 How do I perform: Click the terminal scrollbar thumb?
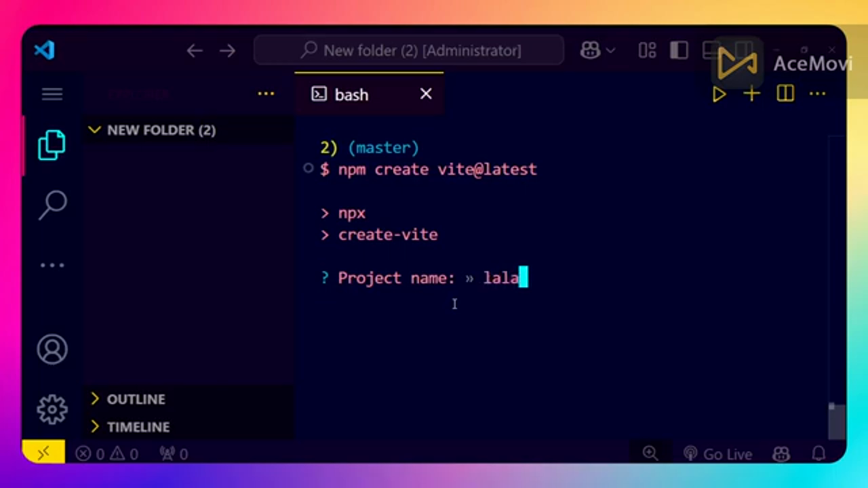(837, 422)
